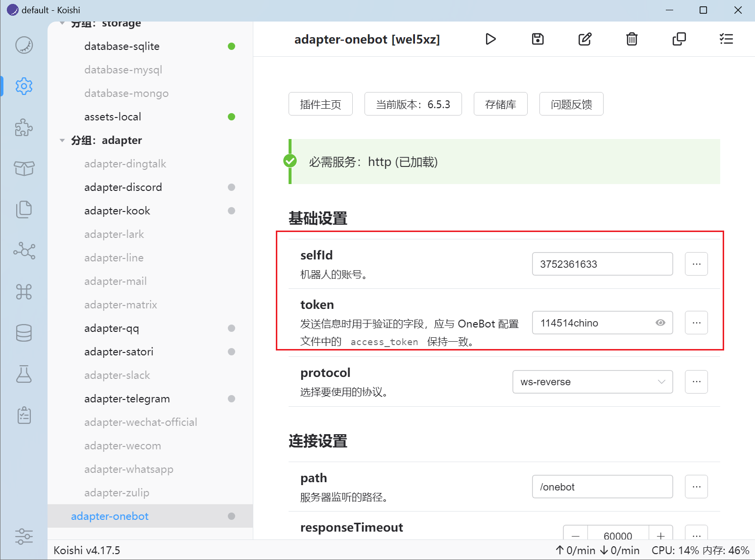The image size is (755, 560).
Task: Delete plugin with the trash icon
Action: (x=632, y=39)
